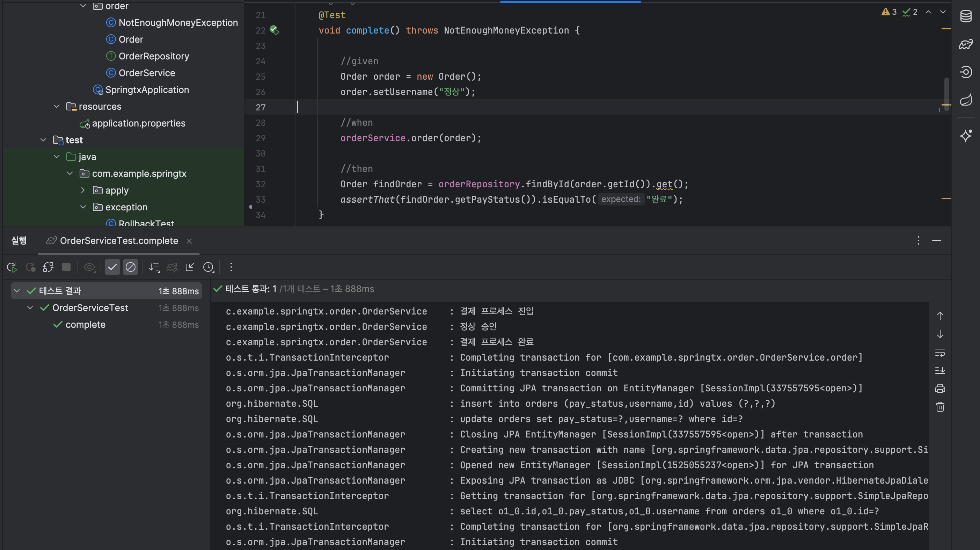Select the 실행 tool window tab
Screen dimensions: 980x550
point(19,240)
